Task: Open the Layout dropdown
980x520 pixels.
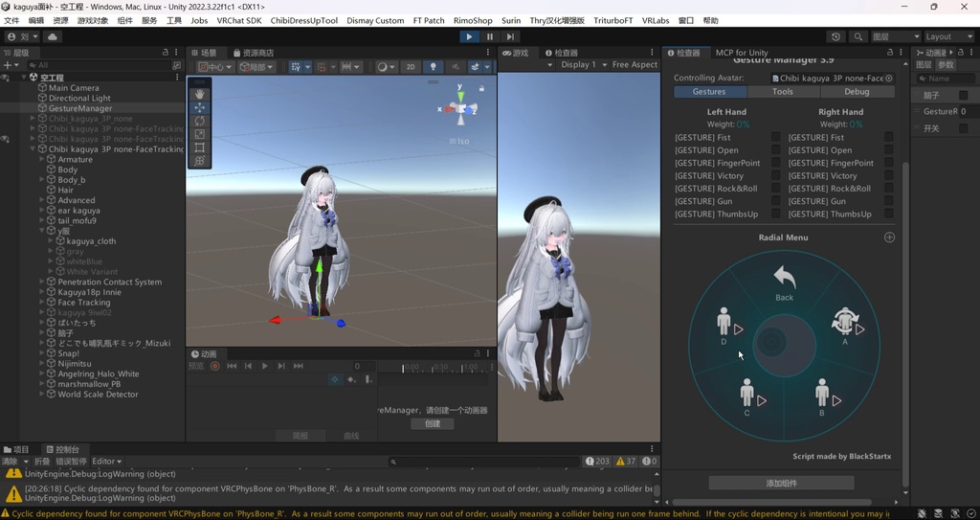Action: click(949, 37)
